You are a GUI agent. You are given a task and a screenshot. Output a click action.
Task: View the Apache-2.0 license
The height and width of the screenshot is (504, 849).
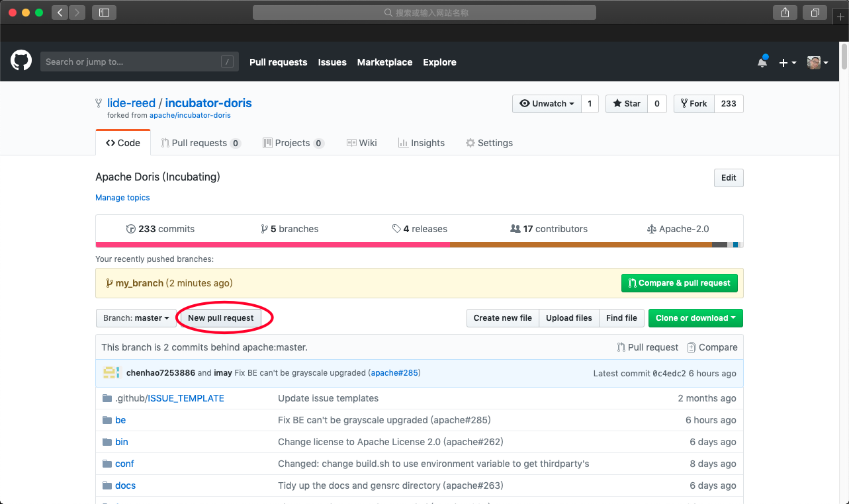678,229
